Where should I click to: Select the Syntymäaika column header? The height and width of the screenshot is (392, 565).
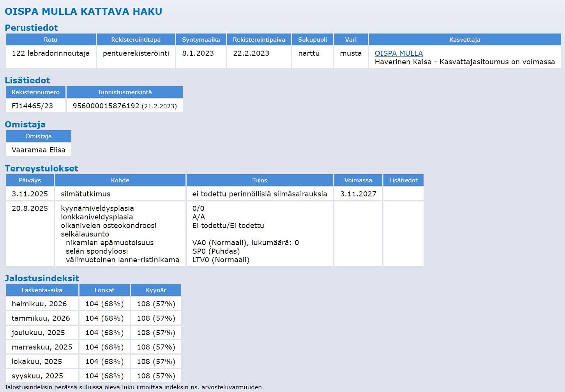tap(201, 40)
